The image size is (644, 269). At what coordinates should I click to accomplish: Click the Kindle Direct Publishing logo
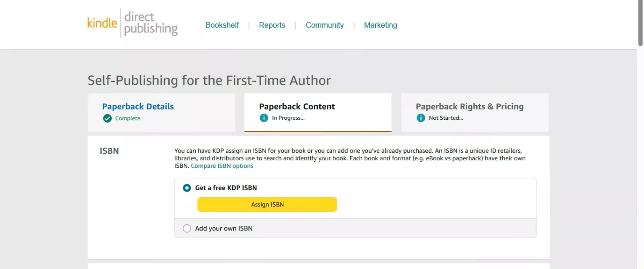pyautogui.click(x=132, y=23)
